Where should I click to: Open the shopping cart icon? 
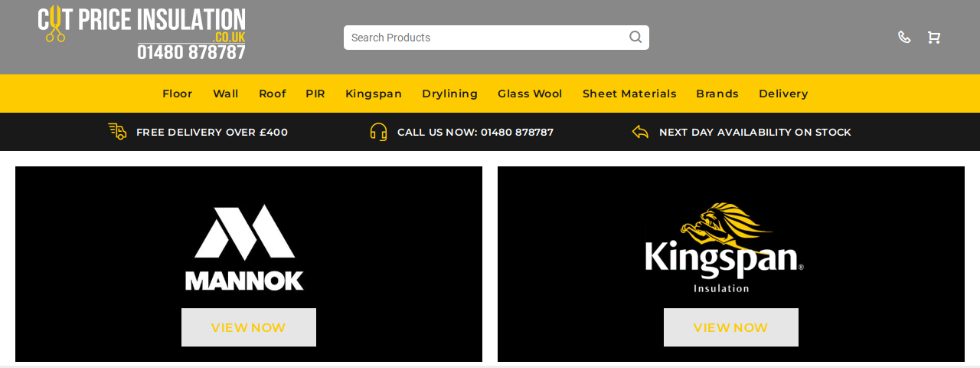point(933,37)
